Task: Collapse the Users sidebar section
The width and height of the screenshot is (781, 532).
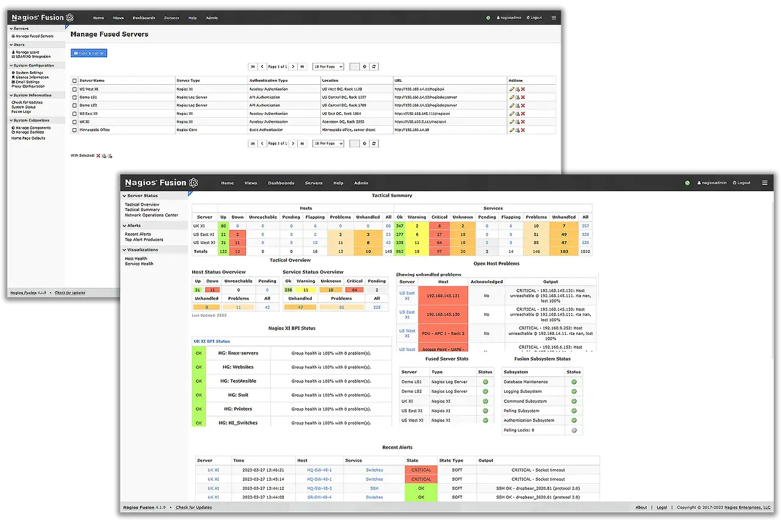Action: coord(37,45)
